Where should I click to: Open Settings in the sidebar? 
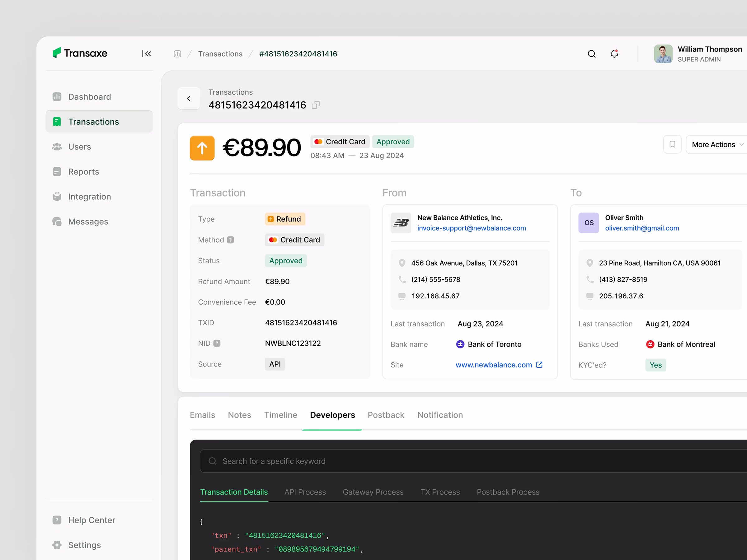tap(99, 545)
